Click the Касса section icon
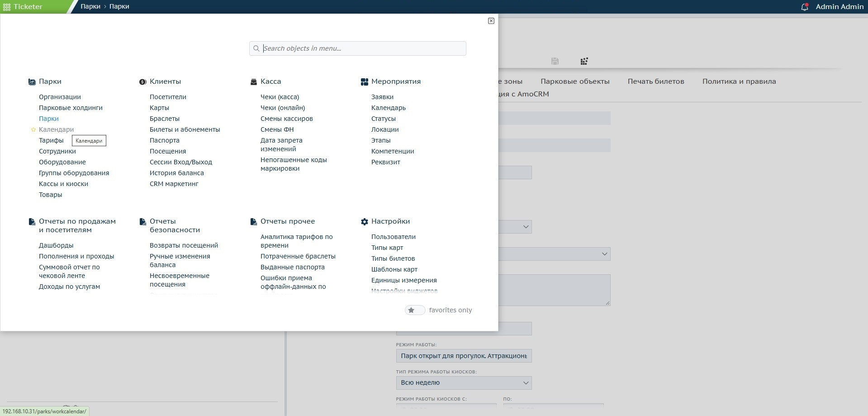The height and width of the screenshot is (416, 868). pos(254,82)
